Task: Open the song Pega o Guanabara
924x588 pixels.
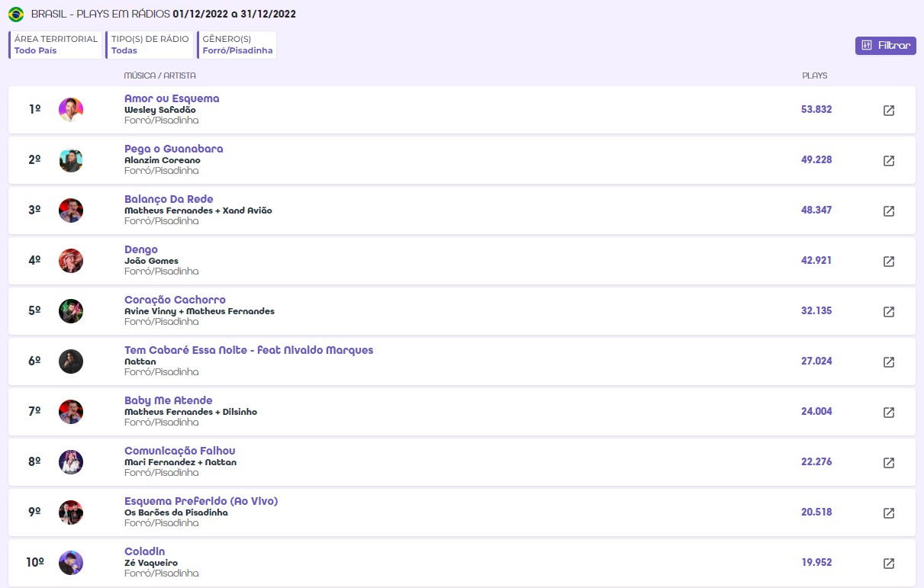Action: click(x=174, y=149)
